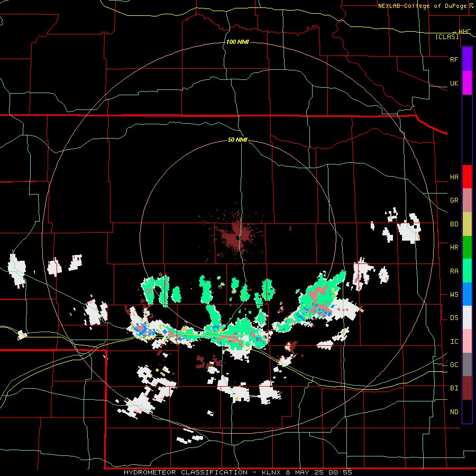
Task: Click the HA red legend color block
Action: [x=467, y=177]
